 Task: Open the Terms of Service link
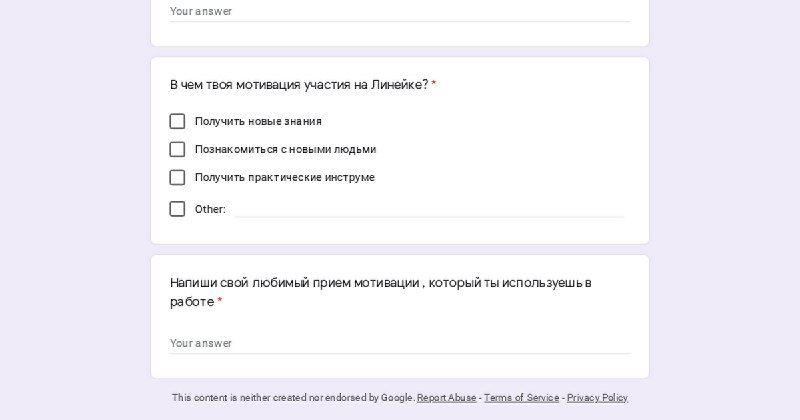pos(521,398)
